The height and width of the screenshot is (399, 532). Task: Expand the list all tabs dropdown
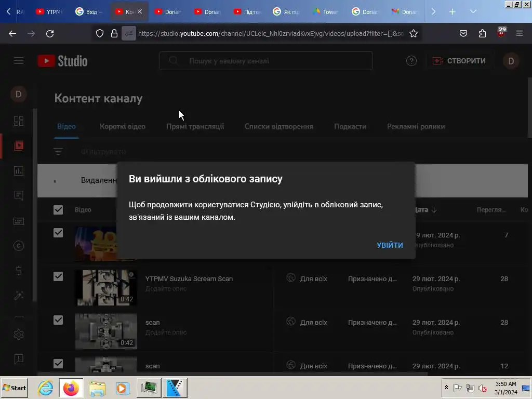coord(473,12)
